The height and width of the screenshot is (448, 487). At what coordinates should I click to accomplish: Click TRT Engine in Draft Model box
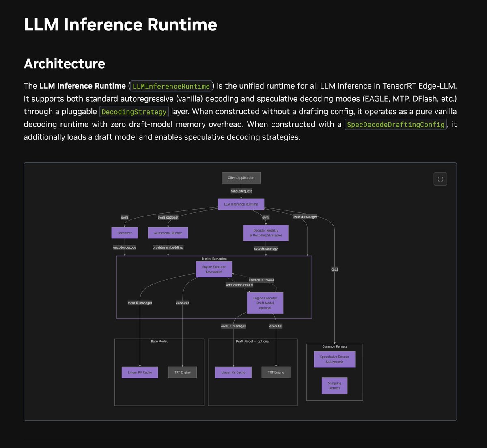(276, 372)
